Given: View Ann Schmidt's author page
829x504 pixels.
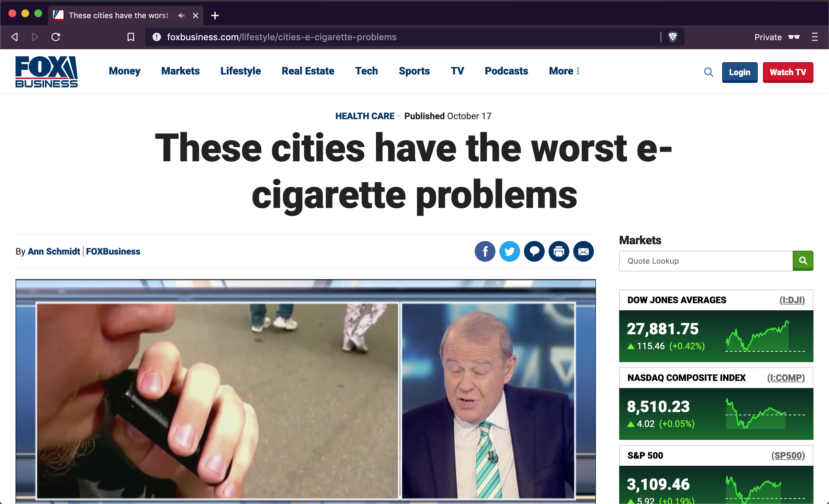Looking at the screenshot, I should [x=54, y=251].
